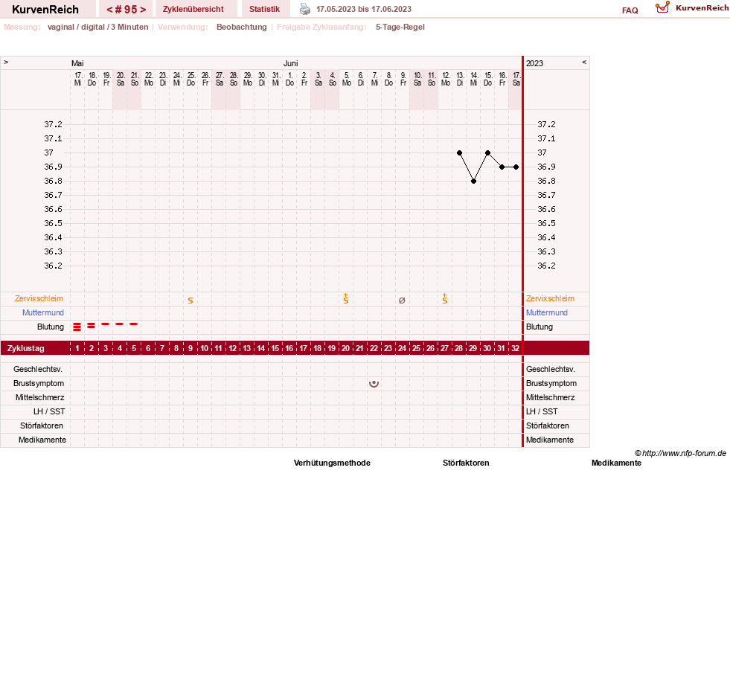730x700 pixels.
Task: Click the 1. Do June date header
Action: point(289,79)
